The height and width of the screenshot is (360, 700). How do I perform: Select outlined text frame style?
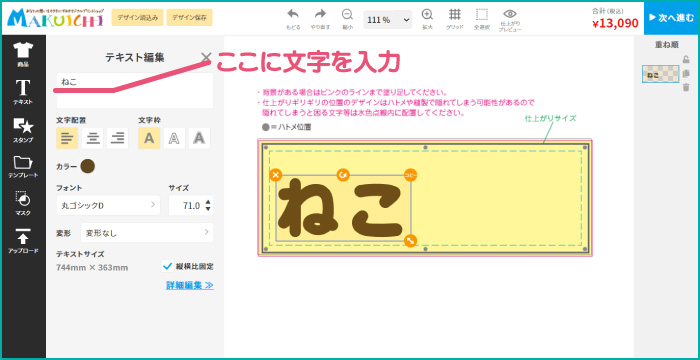tap(174, 138)
